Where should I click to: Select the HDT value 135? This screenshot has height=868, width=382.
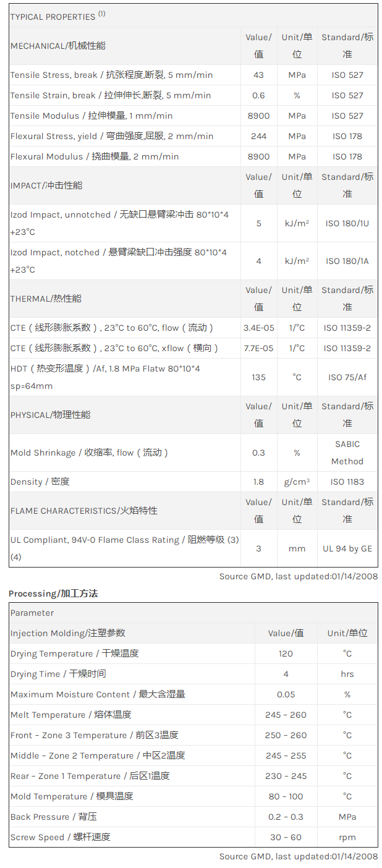point(258,377)
